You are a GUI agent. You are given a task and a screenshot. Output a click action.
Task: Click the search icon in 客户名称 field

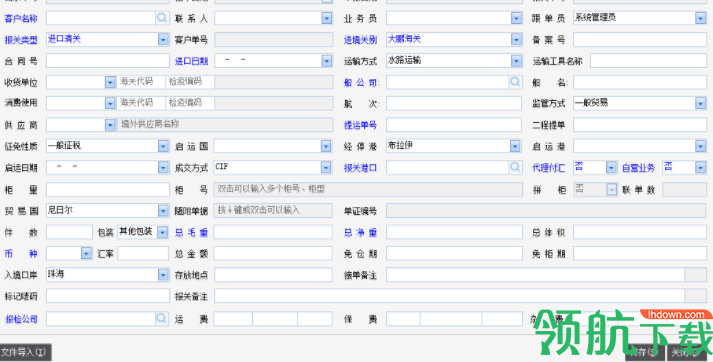coord(161,18)
